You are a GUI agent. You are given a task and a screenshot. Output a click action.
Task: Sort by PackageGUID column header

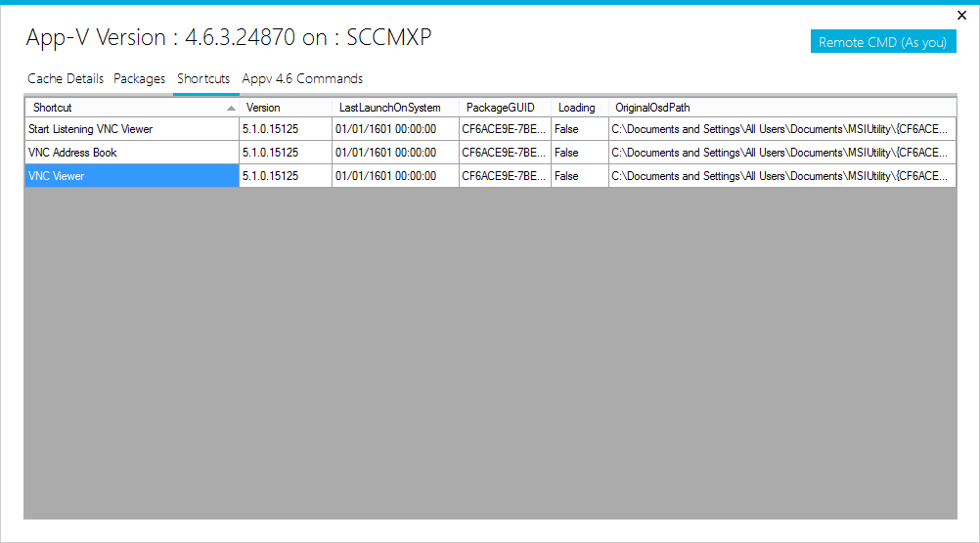(505, 108)
